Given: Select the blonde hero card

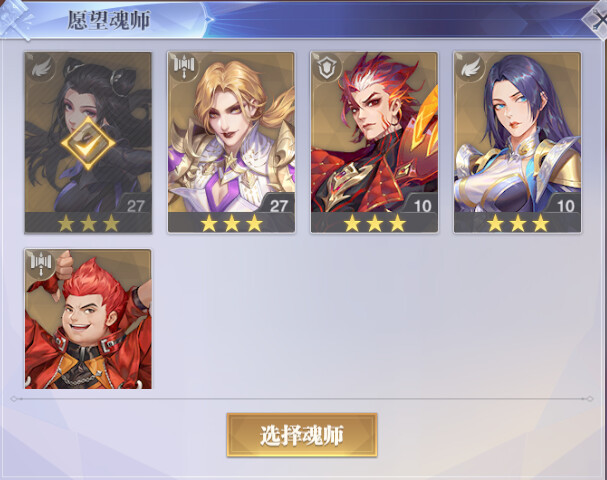Looking at the screenshot, I should (x=231, y=142).
